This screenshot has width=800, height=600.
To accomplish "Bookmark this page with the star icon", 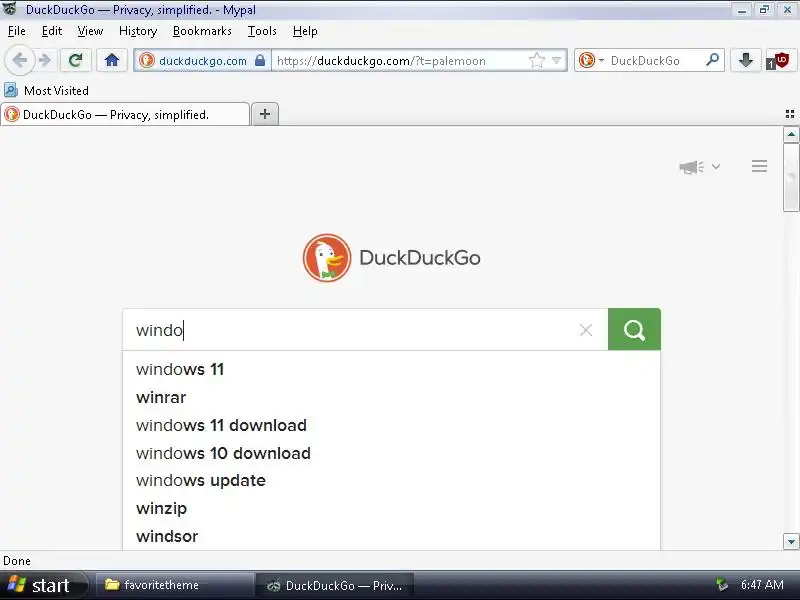I will coord(537,61).
